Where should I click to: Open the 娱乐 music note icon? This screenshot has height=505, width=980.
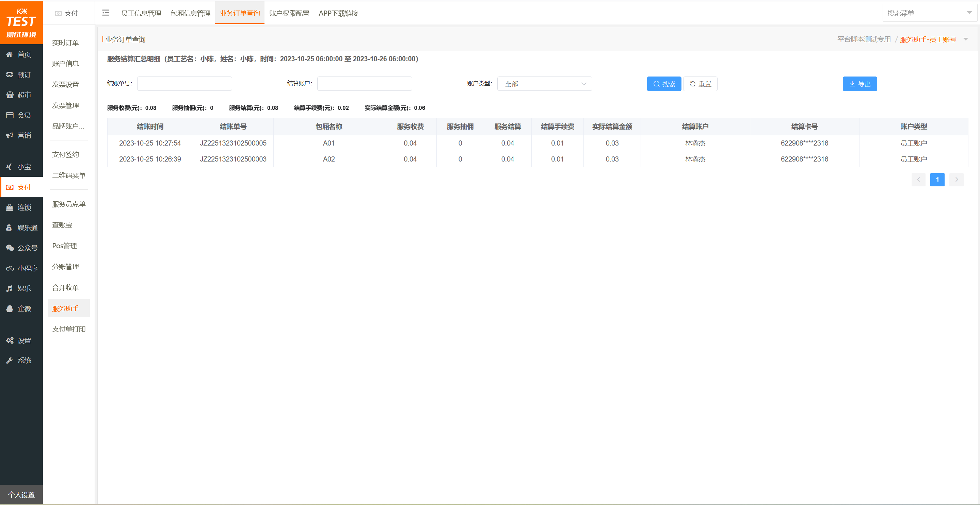[x=10, y=288]
